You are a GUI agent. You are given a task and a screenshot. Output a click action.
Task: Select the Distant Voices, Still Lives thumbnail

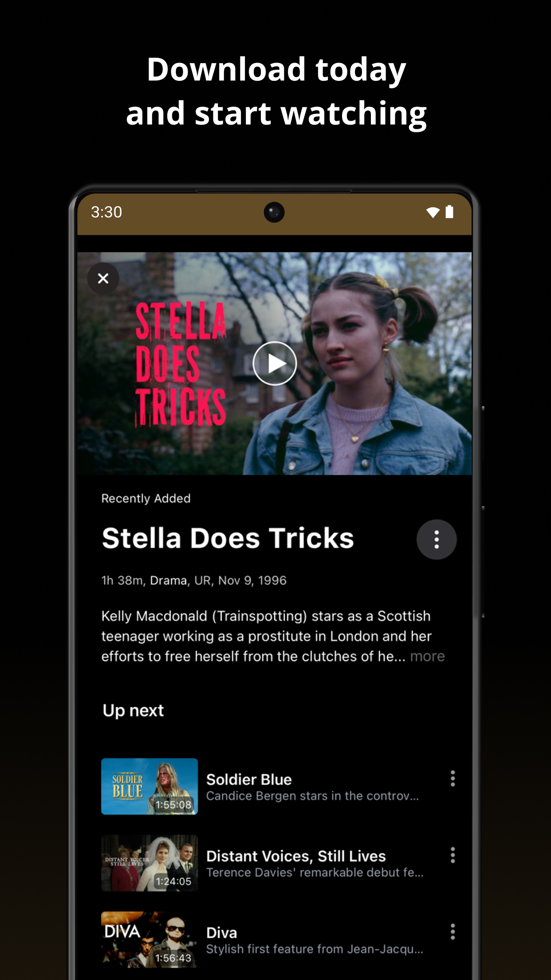(150, 863)
